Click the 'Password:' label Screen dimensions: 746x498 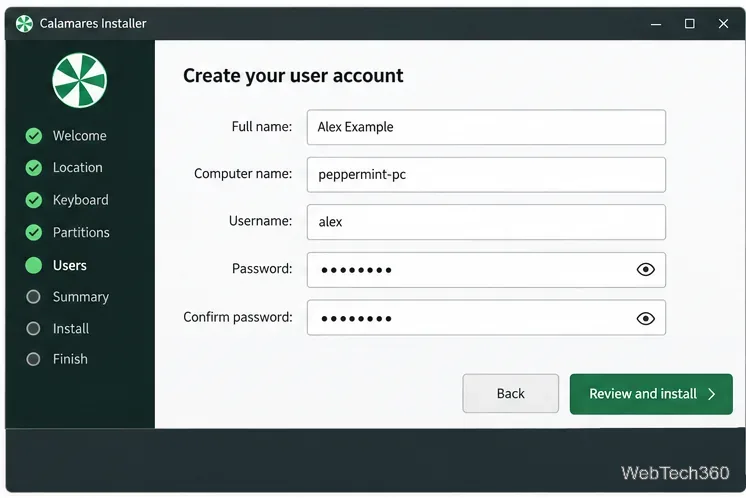click(262, 269)
